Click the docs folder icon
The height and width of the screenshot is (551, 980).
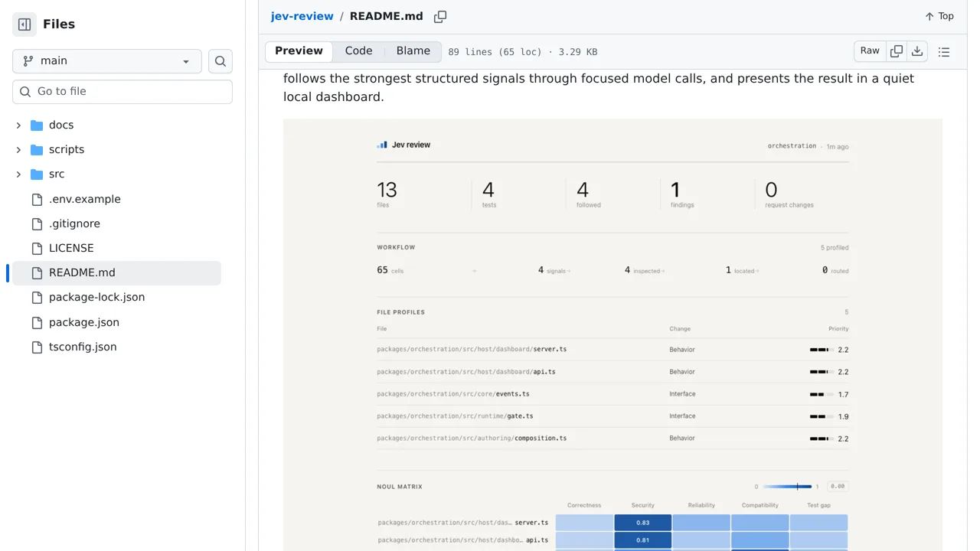point(37,126)
